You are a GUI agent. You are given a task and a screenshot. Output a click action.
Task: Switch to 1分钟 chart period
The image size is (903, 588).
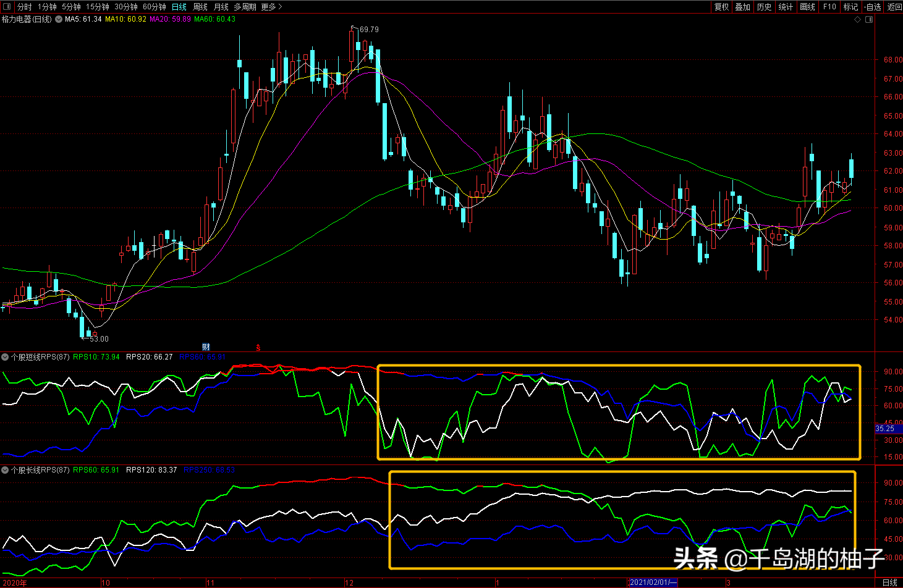click(x=47, y=7)
